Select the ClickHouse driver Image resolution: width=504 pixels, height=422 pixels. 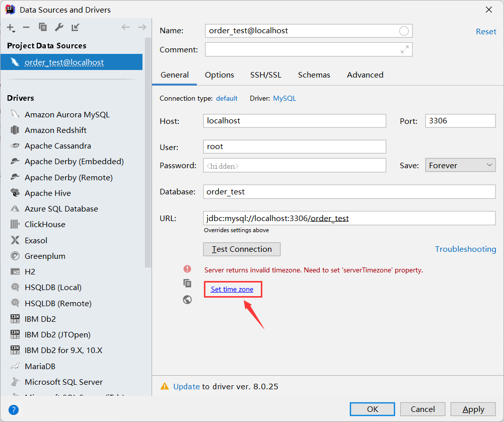(45, 224)
